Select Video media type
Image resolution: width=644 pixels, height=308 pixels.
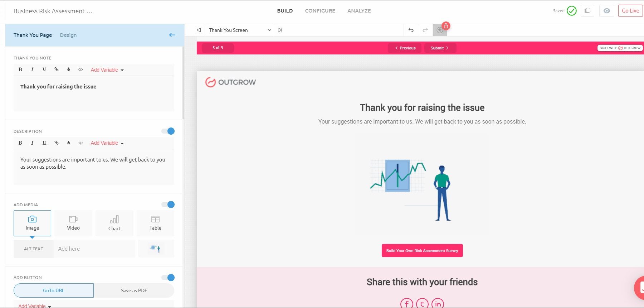coord(73,223)
